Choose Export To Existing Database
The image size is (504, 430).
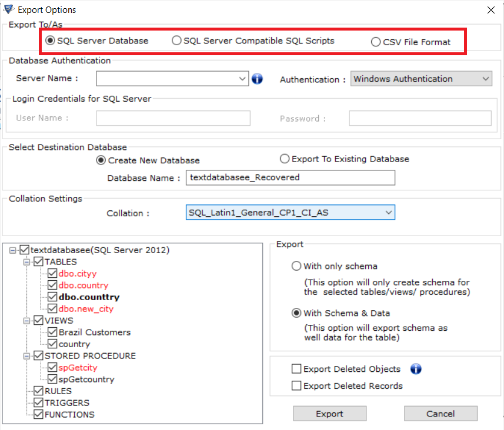point(284,159)
